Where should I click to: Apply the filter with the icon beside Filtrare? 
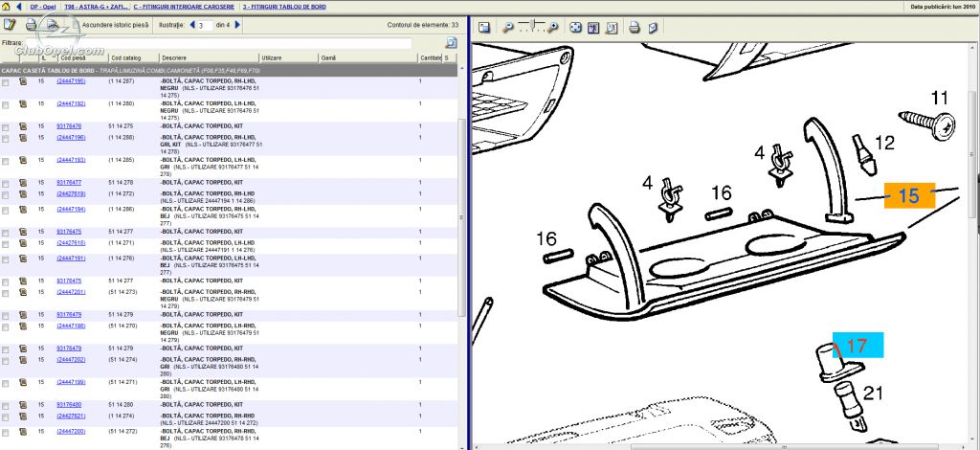451,42
